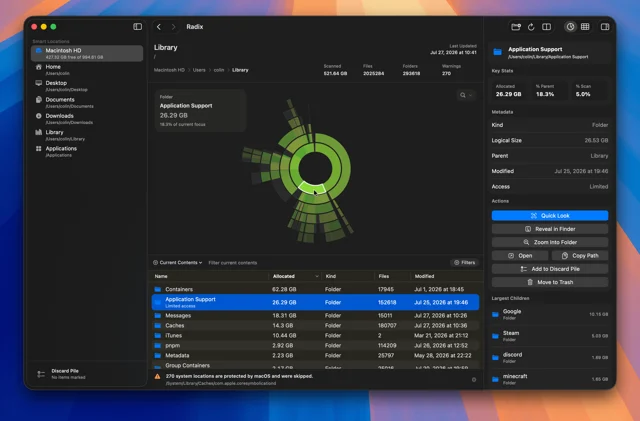Click the Containers row folder icon
This screenshot has height=421, width=640.
[x=158, y=289]
